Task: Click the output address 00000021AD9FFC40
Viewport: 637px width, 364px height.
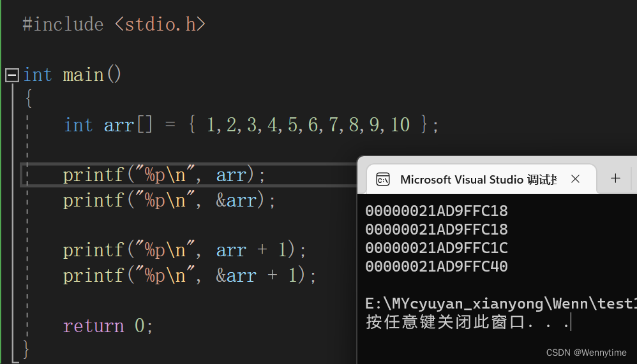Action: click(x=437, y=266)
